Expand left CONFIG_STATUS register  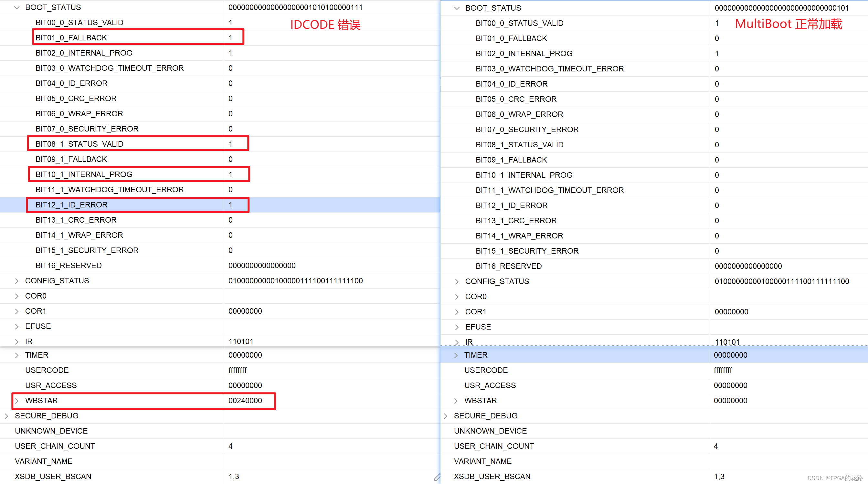17,281
